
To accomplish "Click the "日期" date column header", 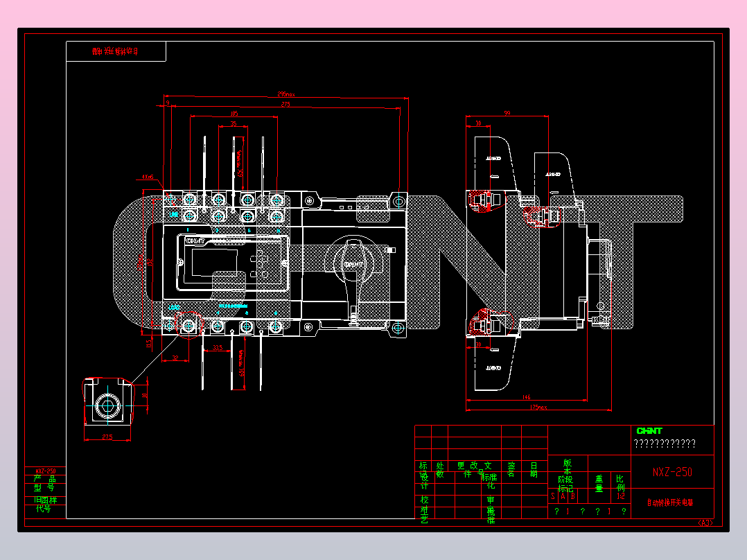I will click(x=534, y=469).
